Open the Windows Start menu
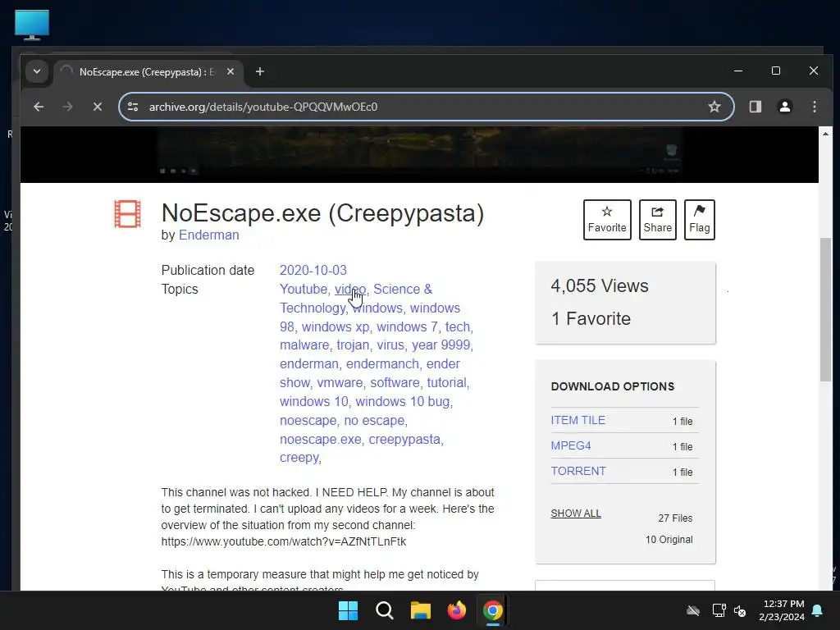The width and height of the screenshot is (840, 630). point(348,610)
